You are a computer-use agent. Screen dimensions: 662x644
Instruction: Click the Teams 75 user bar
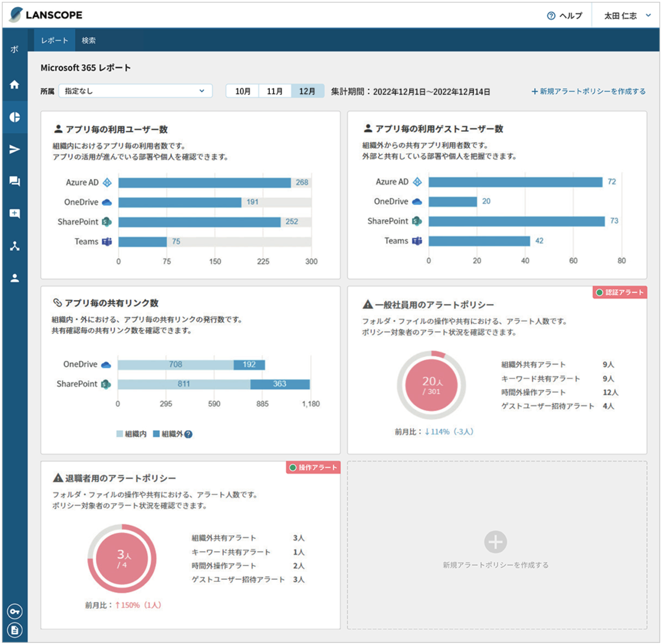[x=143, y=242]
